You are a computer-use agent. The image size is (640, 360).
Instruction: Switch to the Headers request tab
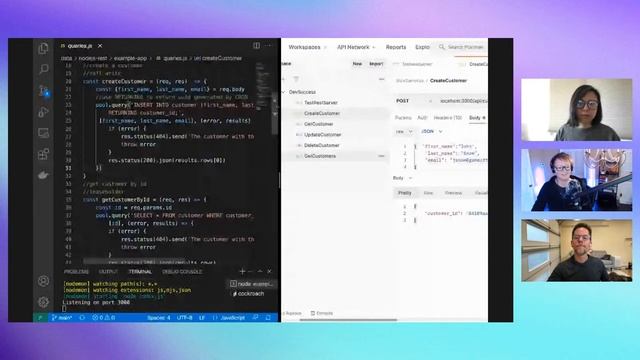click(x=447, y=118)
